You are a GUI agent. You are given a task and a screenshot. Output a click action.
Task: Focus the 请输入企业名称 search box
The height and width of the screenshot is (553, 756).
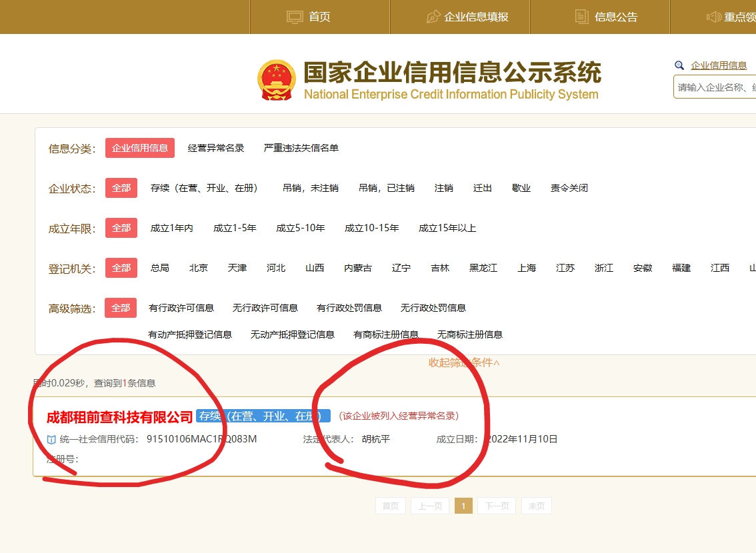715,87
